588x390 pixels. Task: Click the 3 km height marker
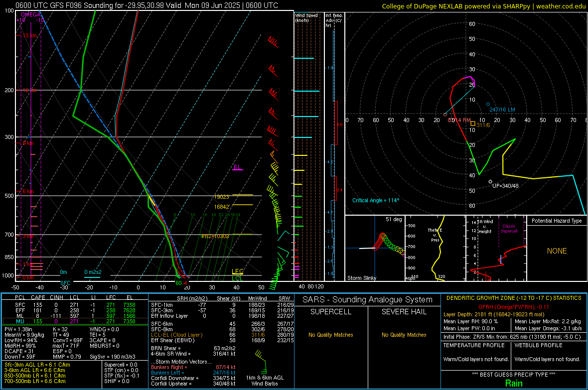tap(28, 236)
